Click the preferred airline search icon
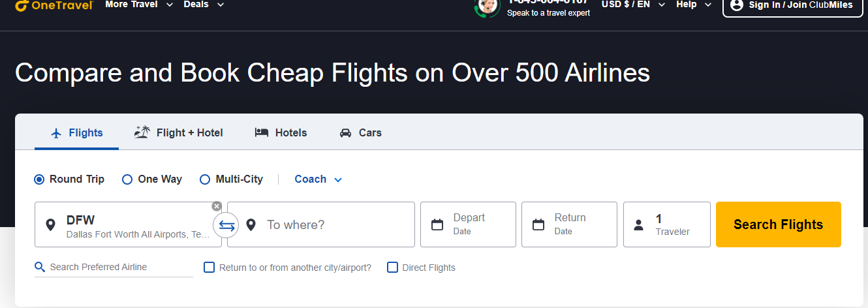868x308 pixels. pos(40,267)
